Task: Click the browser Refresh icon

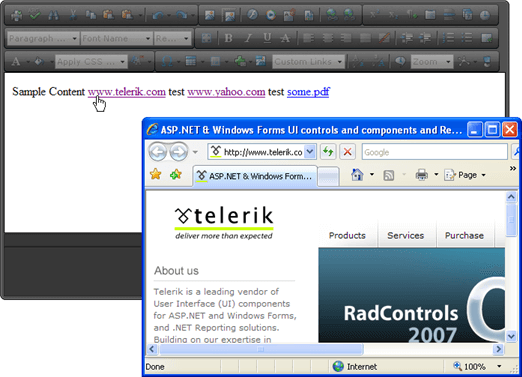Action: pos(328,152)
